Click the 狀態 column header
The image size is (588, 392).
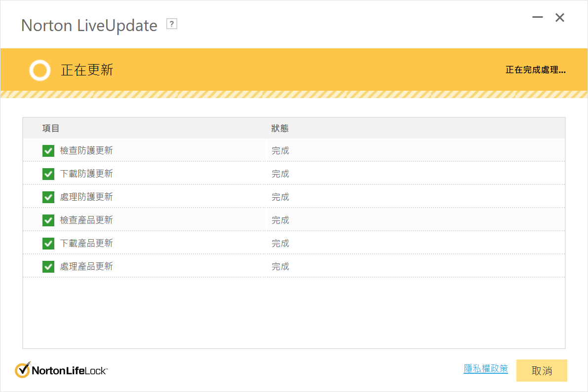tap(280, 129)
